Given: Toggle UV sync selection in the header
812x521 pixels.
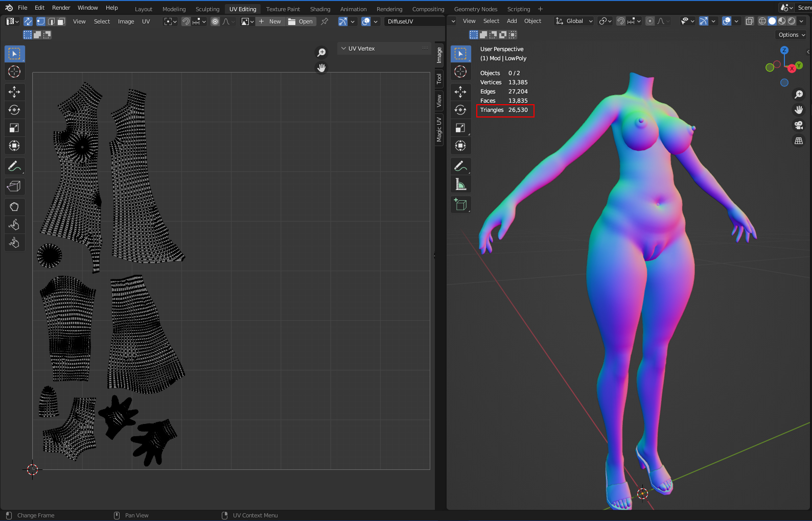Looking at the screenshot, I should (x=28, y=21).
